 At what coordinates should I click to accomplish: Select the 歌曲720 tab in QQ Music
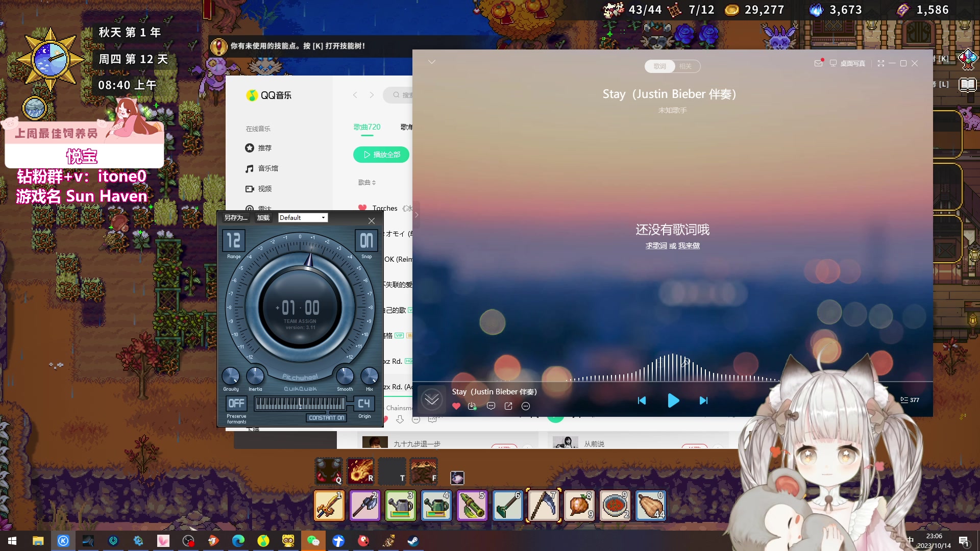point(366,127)
